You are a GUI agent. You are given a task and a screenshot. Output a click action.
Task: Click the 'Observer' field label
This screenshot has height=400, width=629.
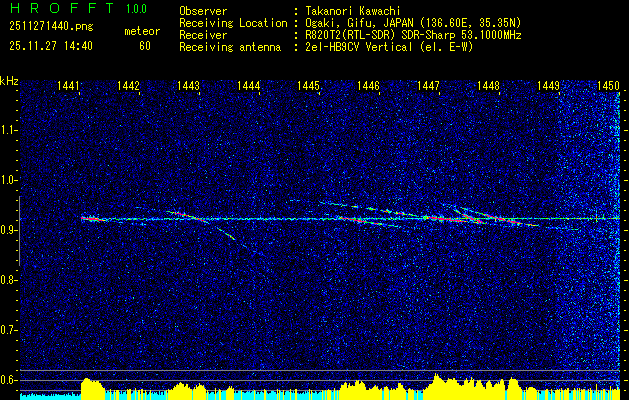coord(203,11)
